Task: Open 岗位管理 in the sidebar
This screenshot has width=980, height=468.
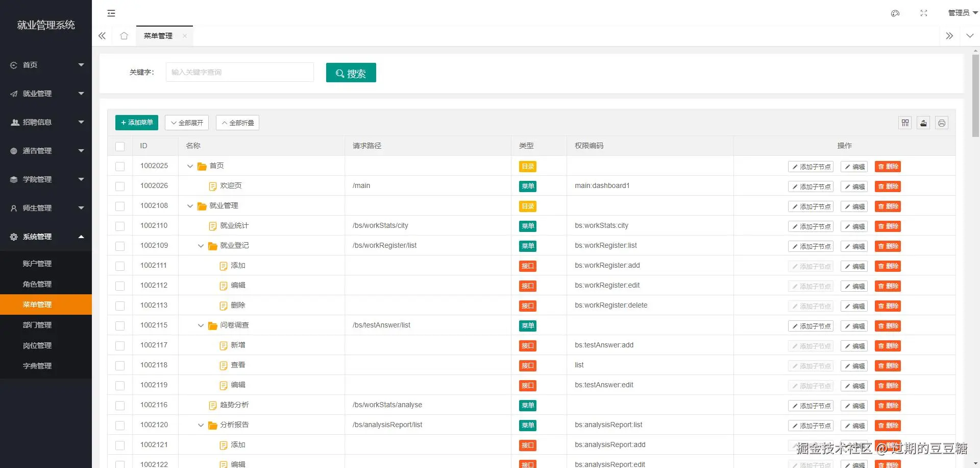Action: (46, 345)
